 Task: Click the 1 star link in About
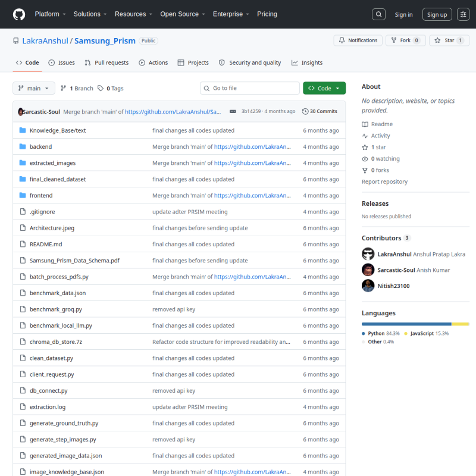click(x=374, y=147)
